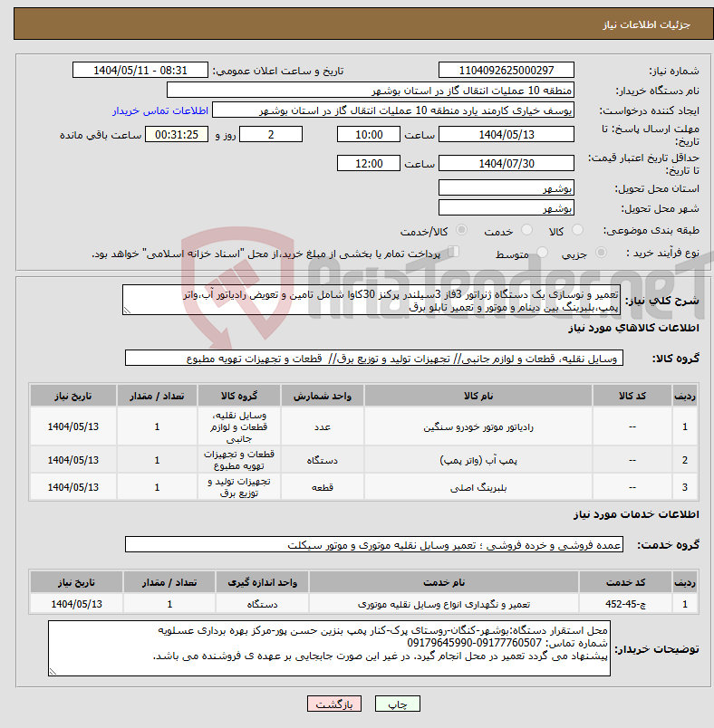Viewport: 714px width, 728px height.
Task: Click the unit cell عدد
Action: pos(323,426)
